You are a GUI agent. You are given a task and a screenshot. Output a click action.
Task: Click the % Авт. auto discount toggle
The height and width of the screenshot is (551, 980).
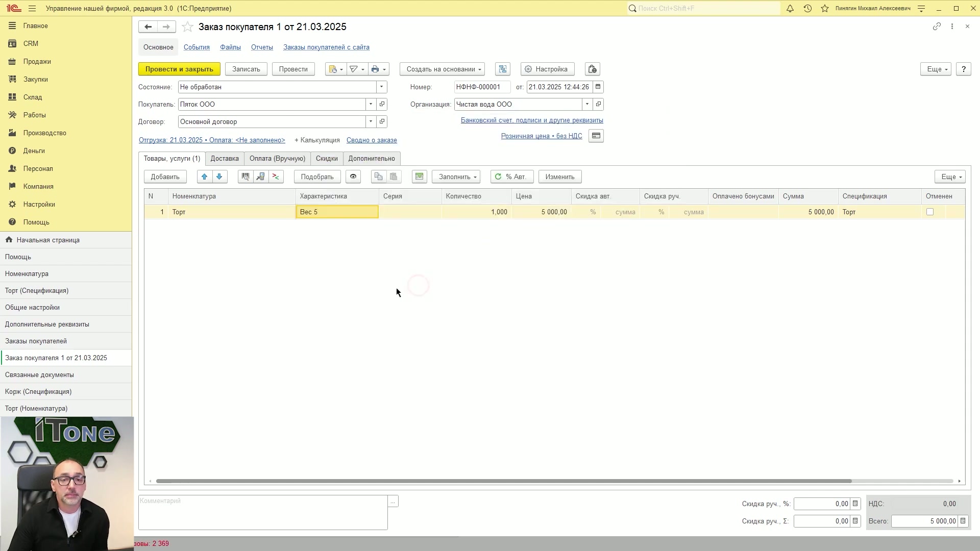[512, 177]
